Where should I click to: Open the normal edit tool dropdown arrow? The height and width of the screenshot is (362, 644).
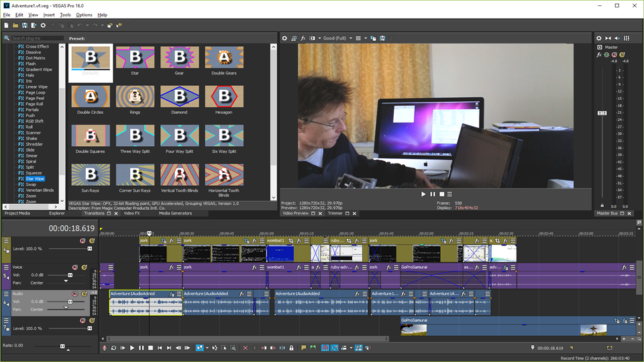(x=207, y=348)
